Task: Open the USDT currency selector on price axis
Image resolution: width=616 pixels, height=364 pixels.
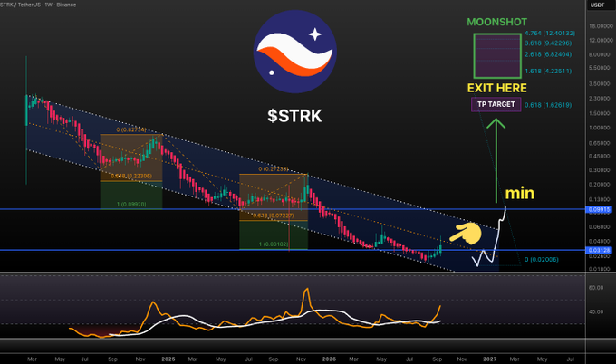Action: [x=598, y=5]
